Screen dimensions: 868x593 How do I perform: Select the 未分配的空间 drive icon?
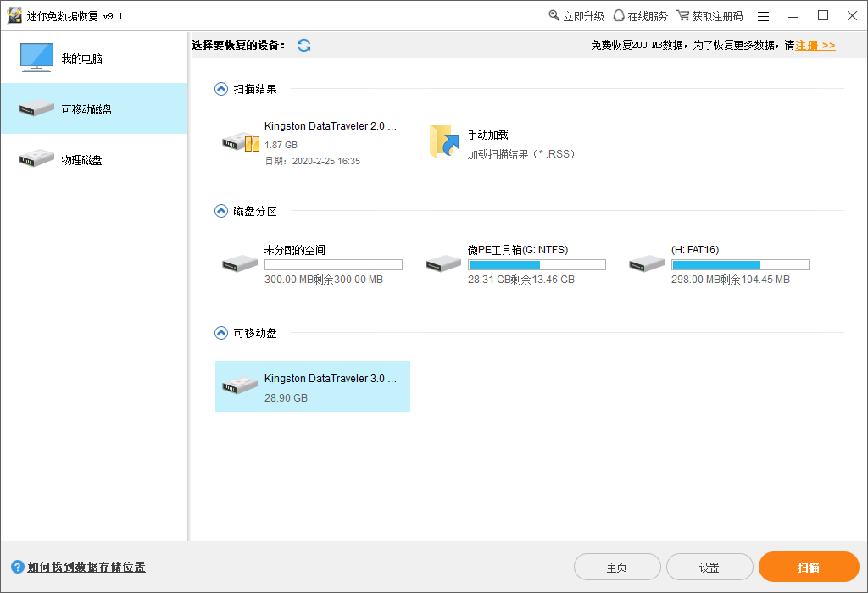(240, 263)
